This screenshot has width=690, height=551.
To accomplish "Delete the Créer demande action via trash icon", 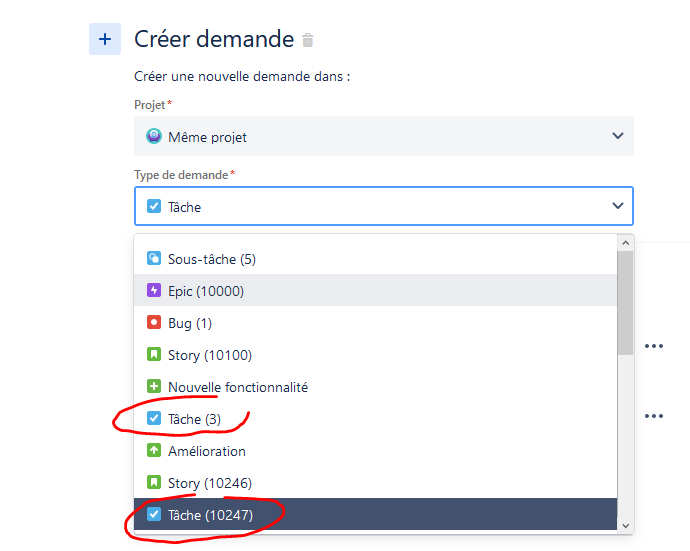I will 308,40.
